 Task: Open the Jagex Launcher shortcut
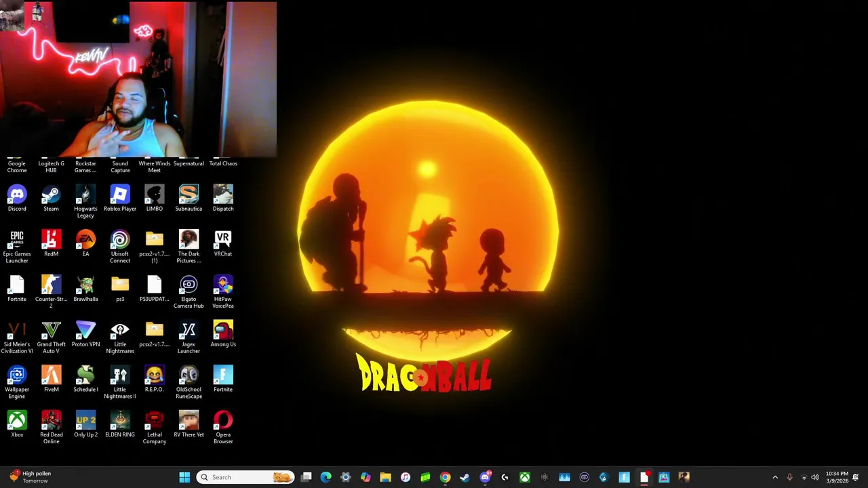point(189,337)
